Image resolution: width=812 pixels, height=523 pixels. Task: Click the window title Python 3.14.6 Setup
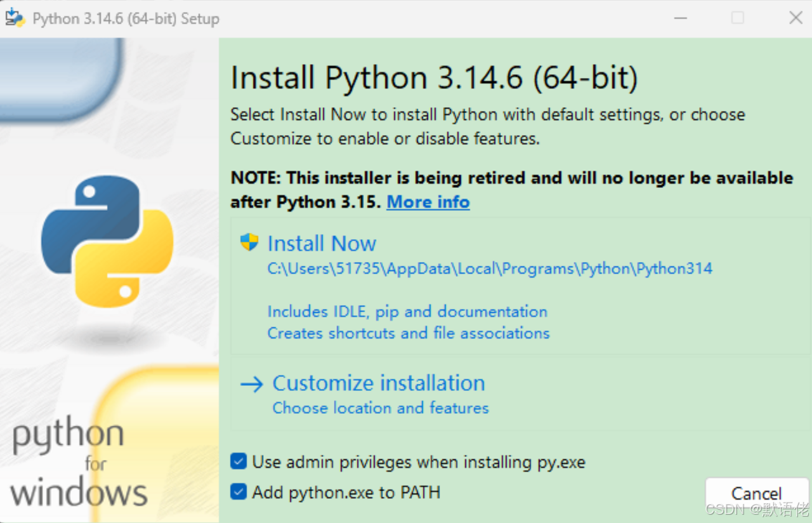[126, 18]
